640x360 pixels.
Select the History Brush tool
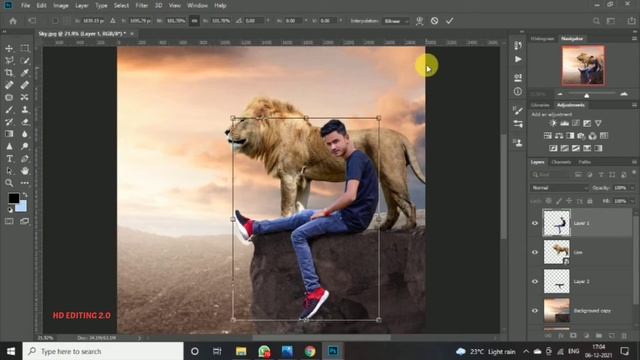pyautogui.click(x=9, y=122)
